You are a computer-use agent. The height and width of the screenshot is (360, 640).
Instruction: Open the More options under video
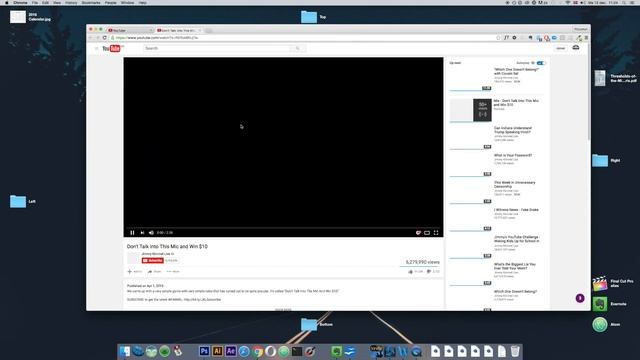[173, 271]
